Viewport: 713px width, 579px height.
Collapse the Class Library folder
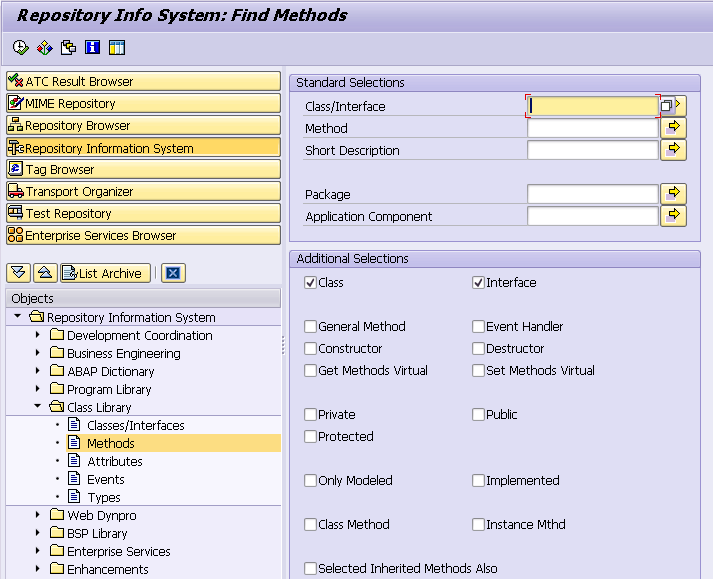(x=38, y=406)
